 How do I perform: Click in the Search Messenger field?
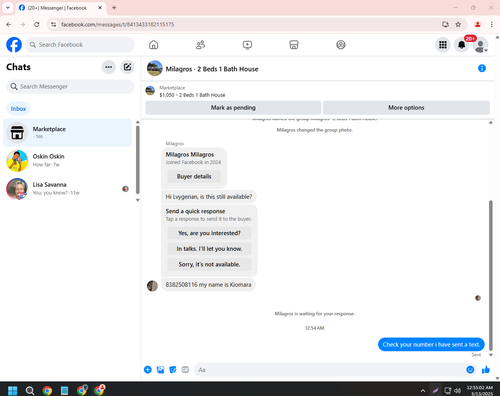[x=70, y=87]
